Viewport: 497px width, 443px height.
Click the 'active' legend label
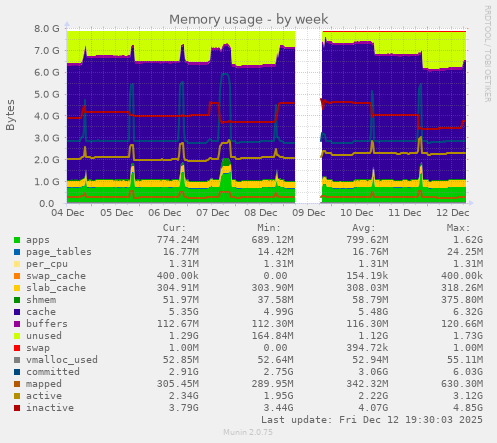tap(44, 396)
